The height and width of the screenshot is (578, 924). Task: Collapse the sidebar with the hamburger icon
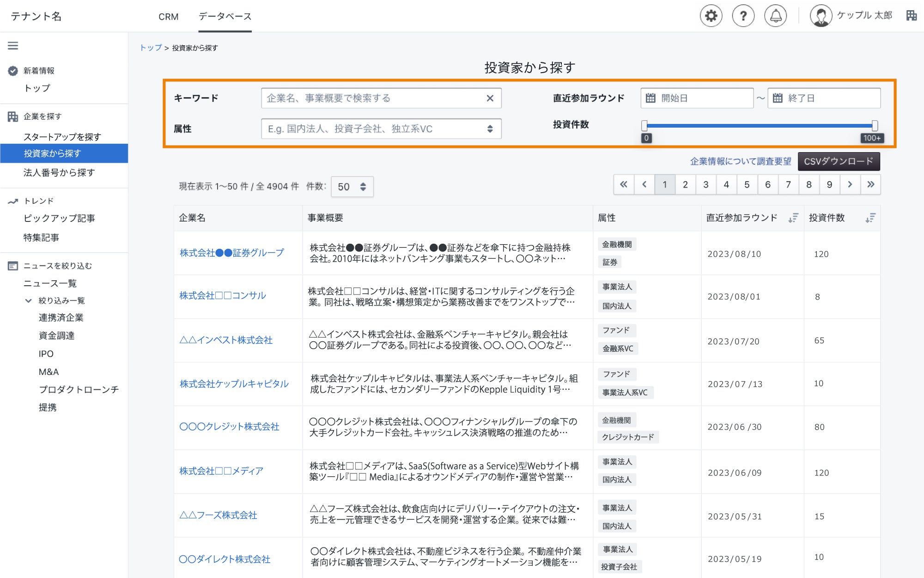click(x=13, y=46)
